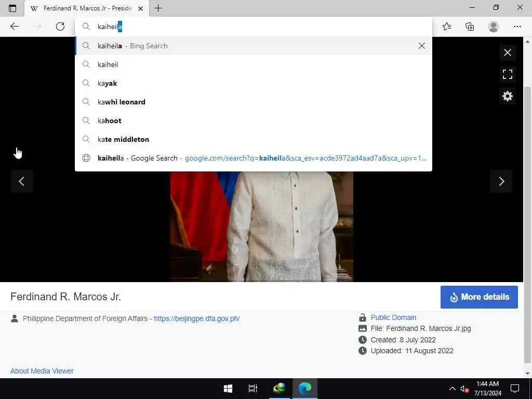Reload the current page
Screen dimensions: 532x399
pyautogui.click(x=60, y=26)
